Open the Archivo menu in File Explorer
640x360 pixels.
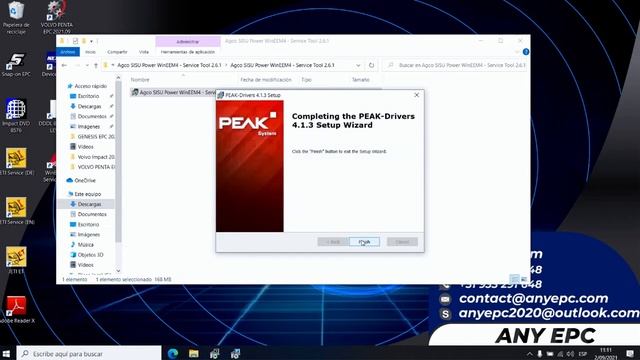pos(68,52)
